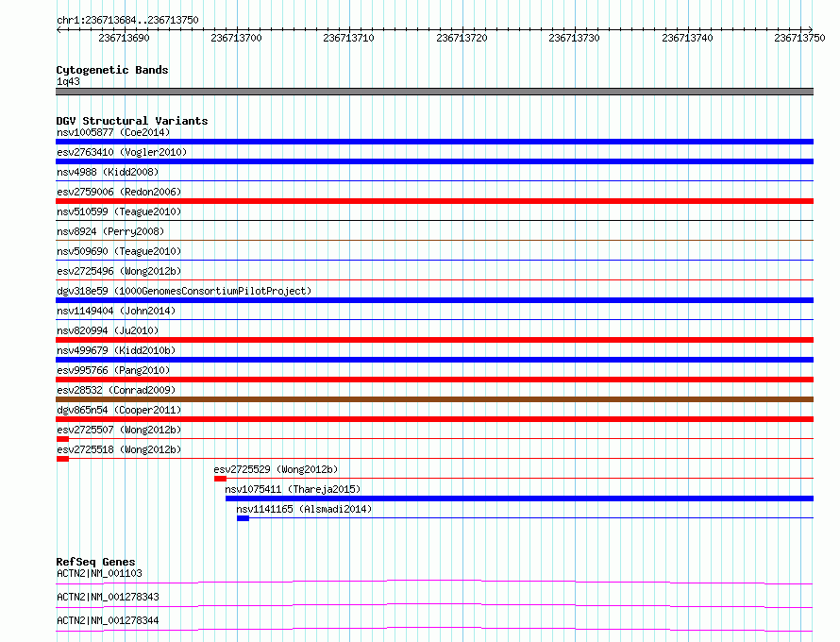Click the blue bar under dgv318e59

434,300
